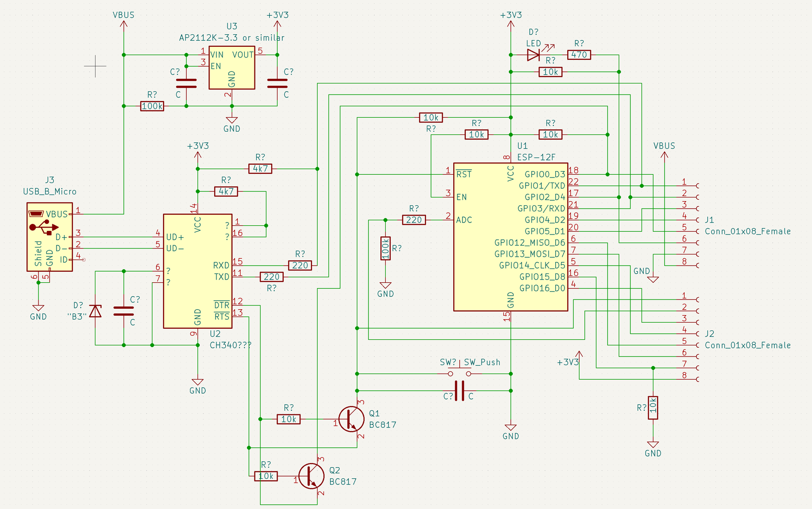The image size is (812, 509).
Task: Click the "CH340???" value label
Action: tap(231, 345)
